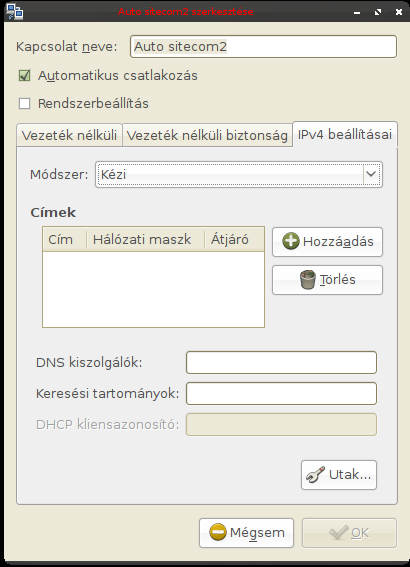Focus the DNS kiszolgálók input field

click(x=281, y=362)
